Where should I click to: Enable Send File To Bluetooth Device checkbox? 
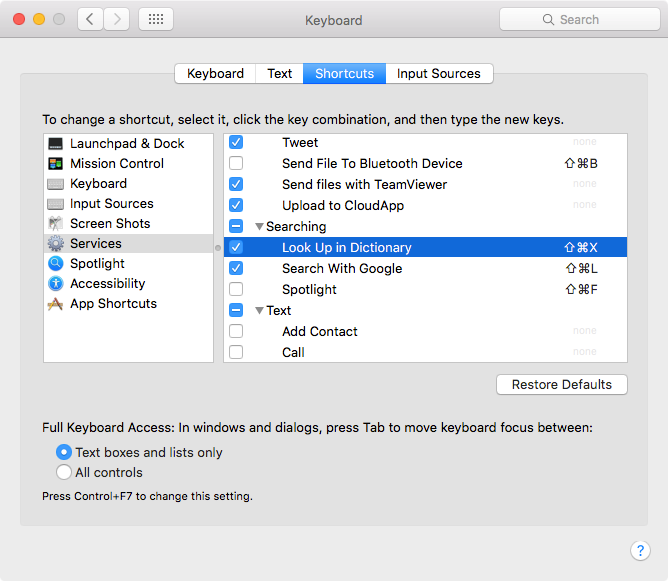point(236,163)
